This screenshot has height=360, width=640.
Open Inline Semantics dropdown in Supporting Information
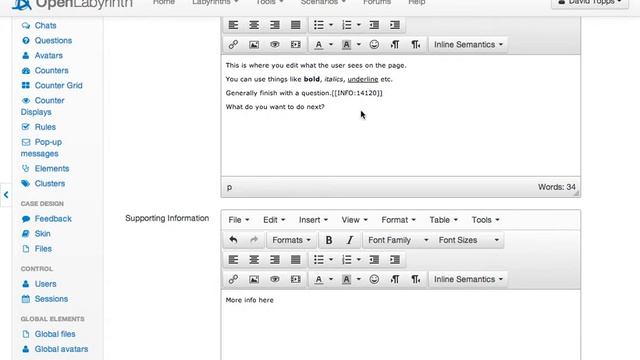click(468, 279)
